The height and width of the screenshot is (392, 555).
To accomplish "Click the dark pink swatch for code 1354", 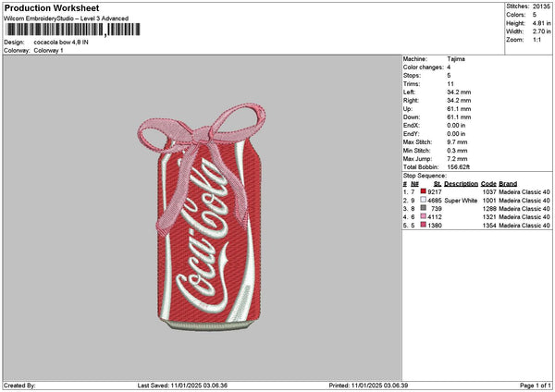I will coord(423,225).
